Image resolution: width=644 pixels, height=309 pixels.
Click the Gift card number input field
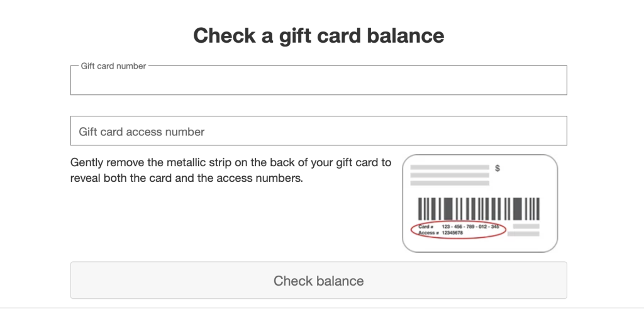click(318, 82)
